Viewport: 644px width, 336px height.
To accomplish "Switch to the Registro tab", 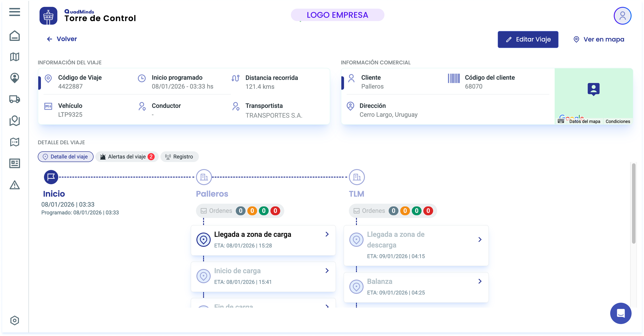I will click(180, 157).
